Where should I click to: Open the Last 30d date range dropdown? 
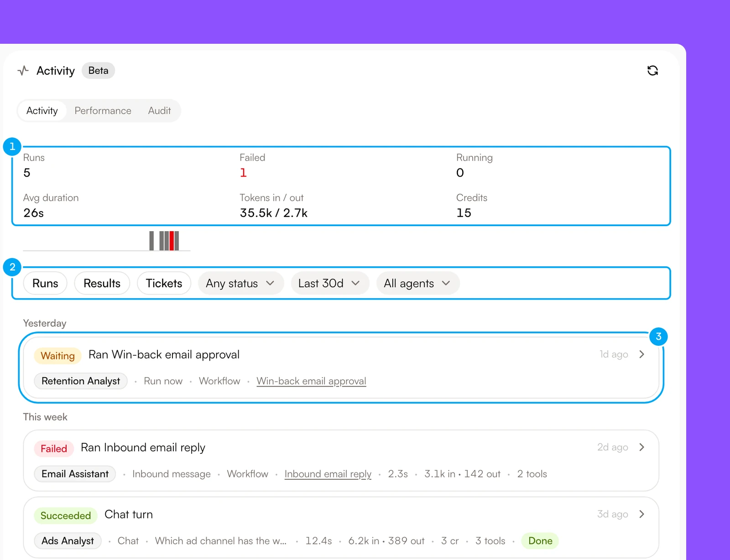click(329, 283)
